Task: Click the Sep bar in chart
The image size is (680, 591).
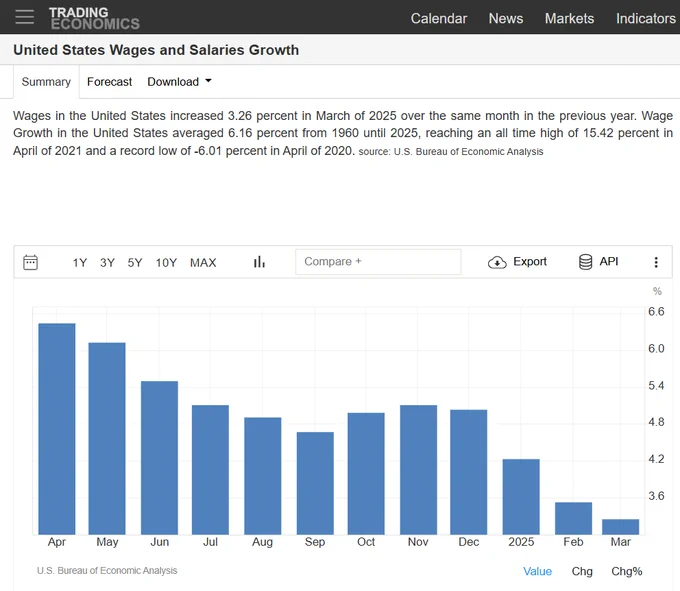Action: 315,483
